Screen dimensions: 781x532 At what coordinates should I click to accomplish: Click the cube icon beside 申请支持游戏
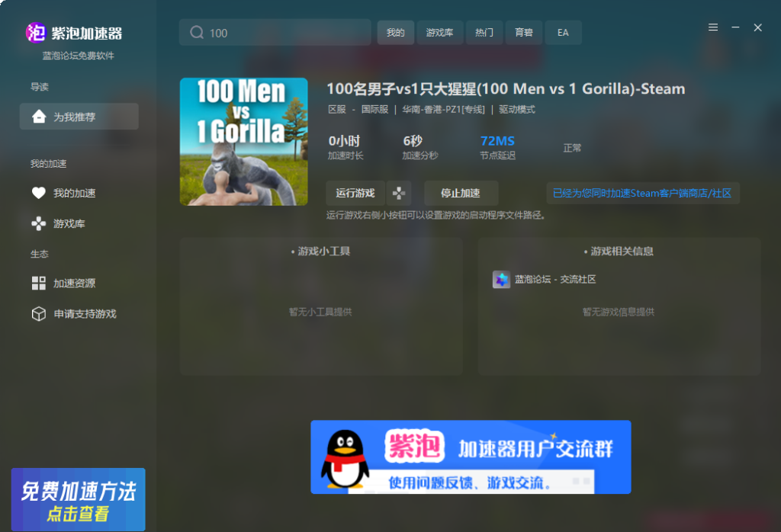coord(39,314)
